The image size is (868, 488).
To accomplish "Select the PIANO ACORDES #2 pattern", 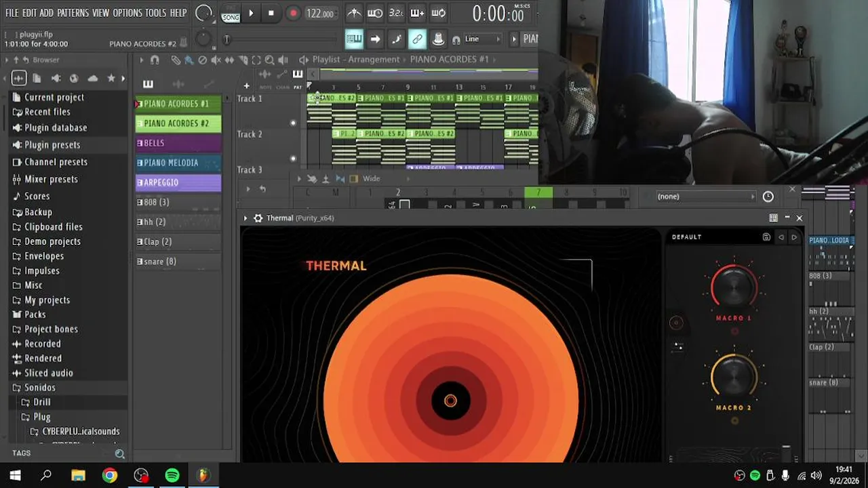I will click(178, 123).
